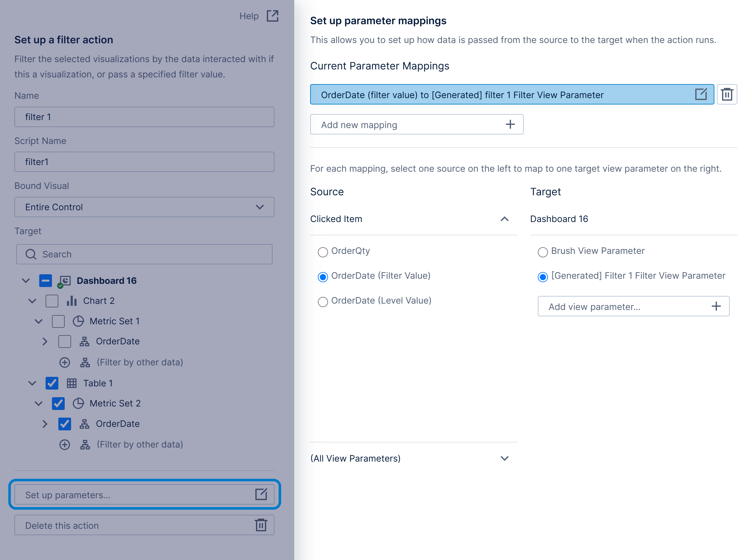Check the Metric Set 1 checkbox
The width and height of the screenshot is (752, 560).
58,321
